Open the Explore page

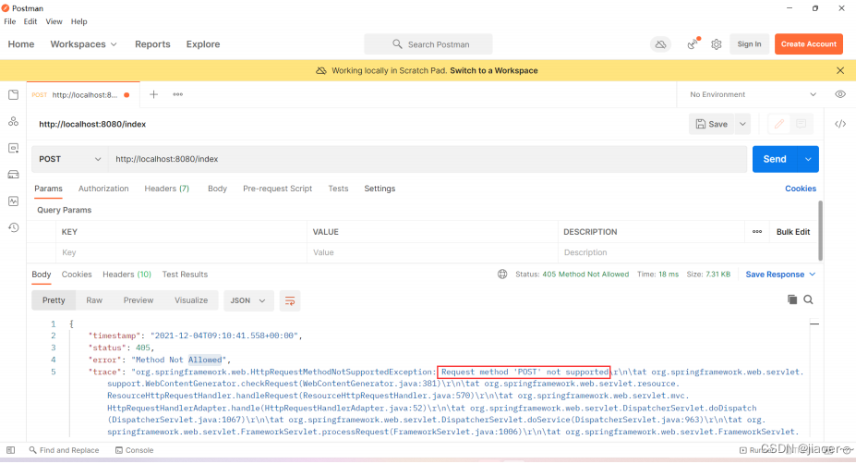202,44
